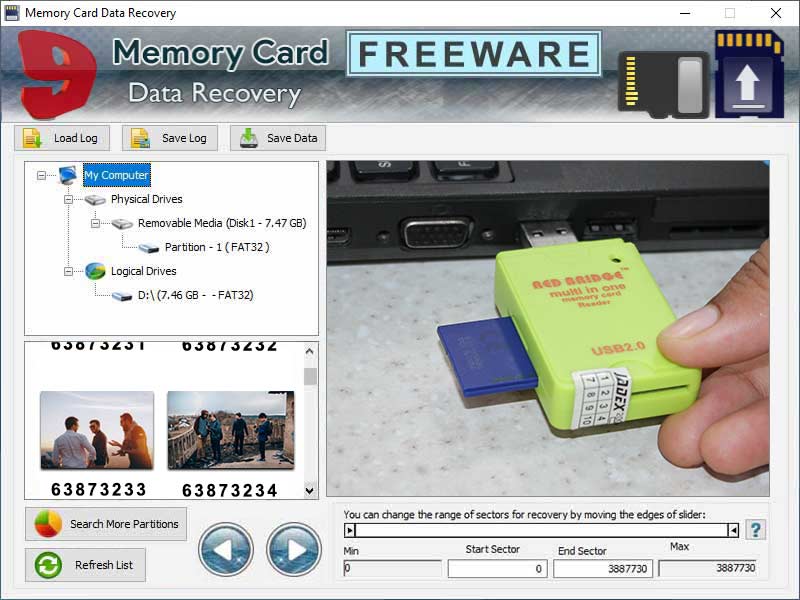The width and height of the screenshot is (800, 600).
Task: Click the Physical Drives disk icon
Action: pyautogui.click(x=96, y=199)
